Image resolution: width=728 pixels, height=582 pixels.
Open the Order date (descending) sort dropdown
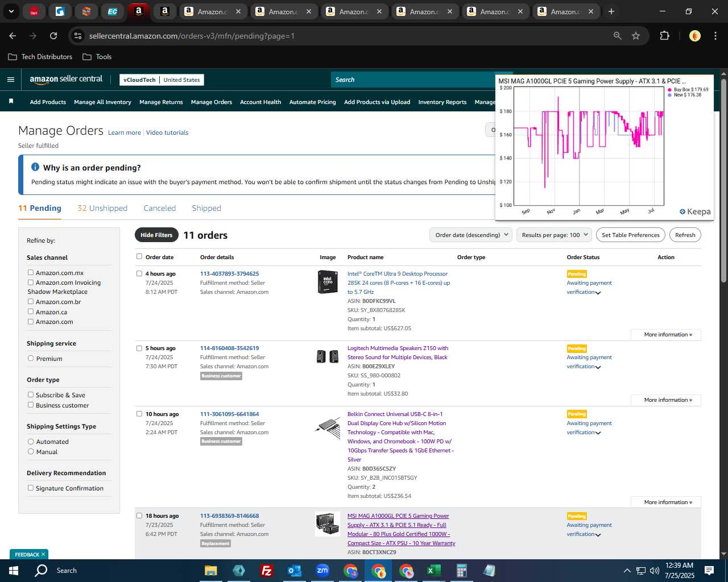(x=471, y=235)
